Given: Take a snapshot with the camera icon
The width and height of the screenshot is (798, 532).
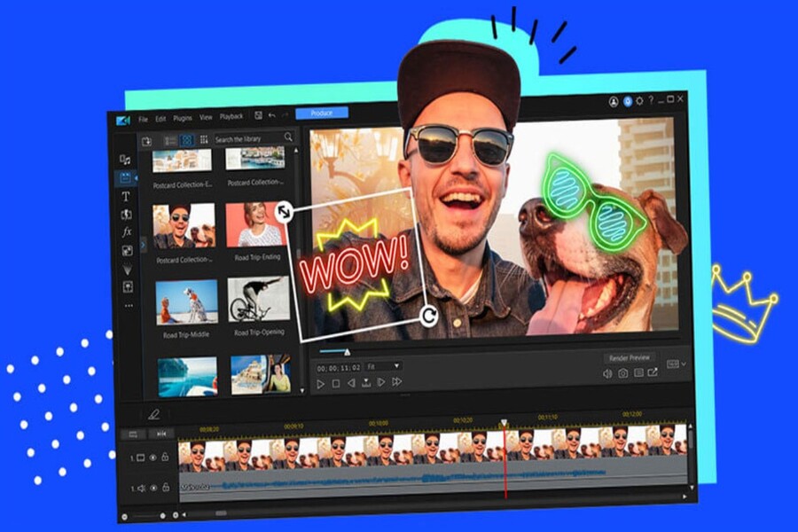Looking at the screenshot, I should click(623, 373).
